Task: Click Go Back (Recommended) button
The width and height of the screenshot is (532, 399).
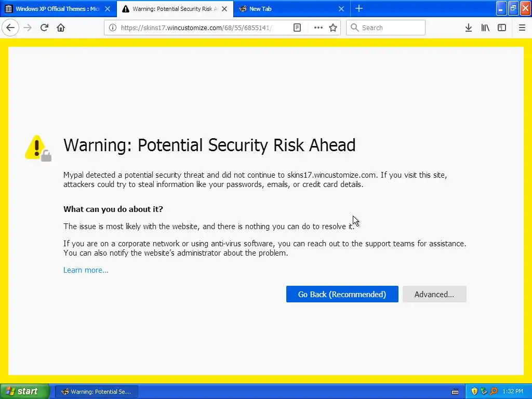Action: click(342, 294)
